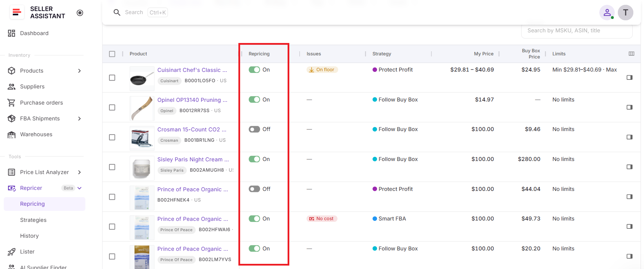Click the Crosman brand tag
Image resolution: width=644 pixels, height=269 pixels.
[x=169, y=140]
